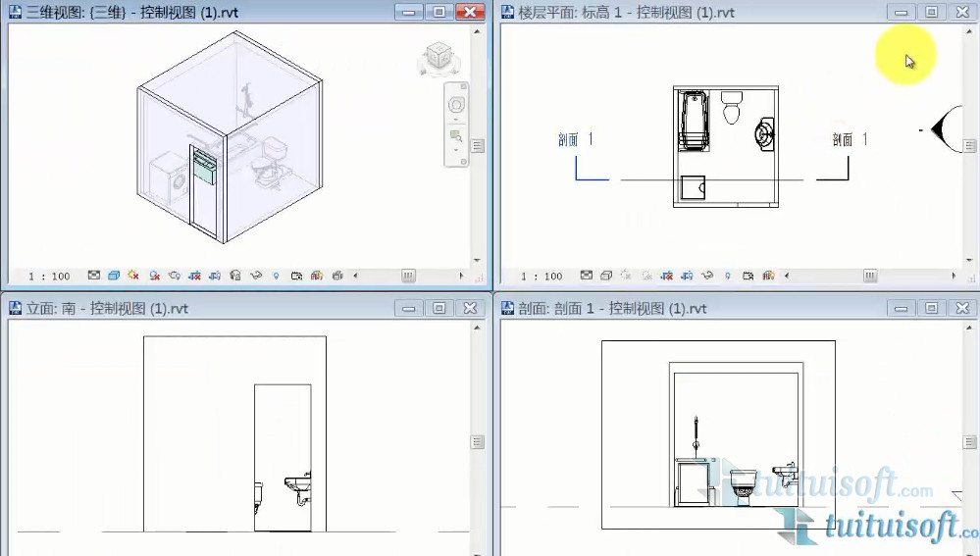This screenshot has height=556, width=980.
Task: Select the toilet in the floor plan view
Action: click(731, 108)
